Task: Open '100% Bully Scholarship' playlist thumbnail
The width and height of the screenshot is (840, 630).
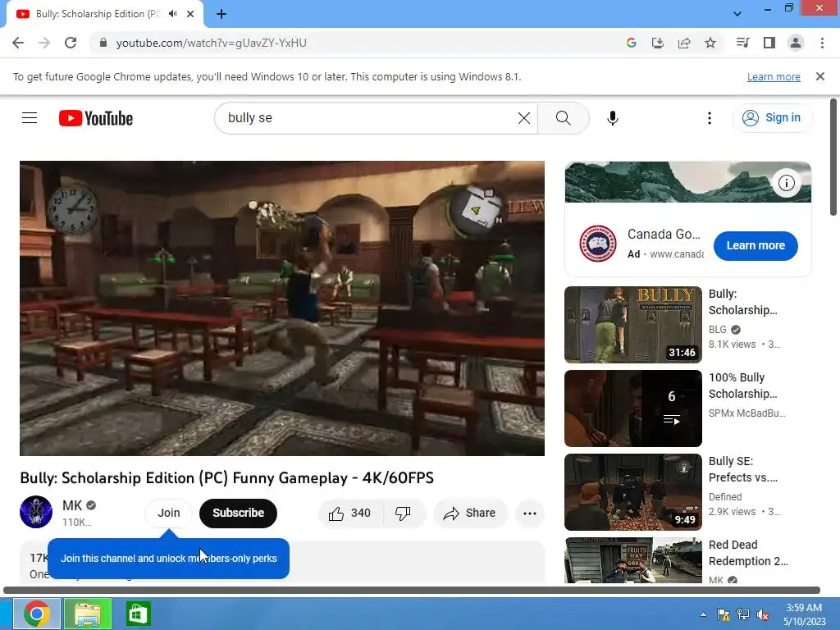Action: (x=633, y=409)
